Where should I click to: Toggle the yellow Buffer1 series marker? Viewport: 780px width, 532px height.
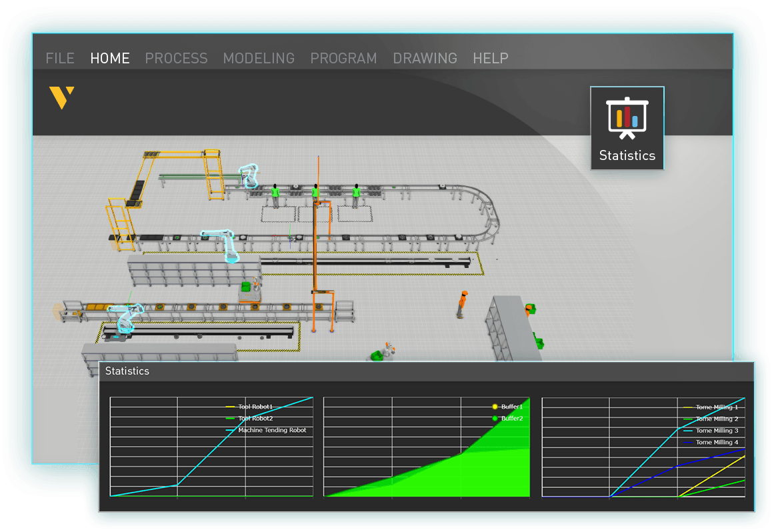(495, 405)
